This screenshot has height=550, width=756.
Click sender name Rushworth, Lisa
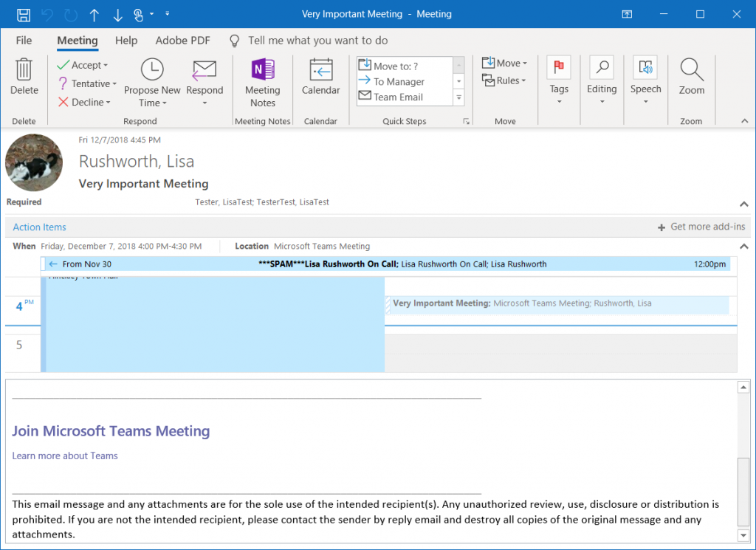[x=137, y=162]
